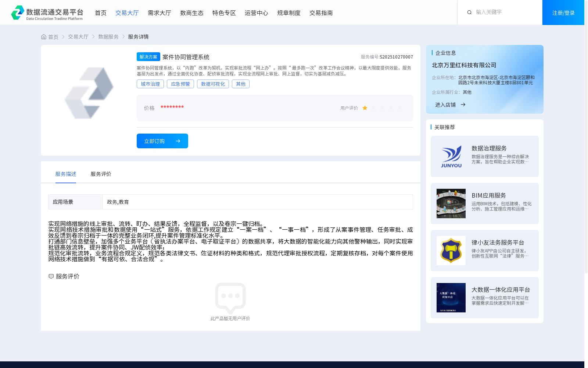Click the third rating star
Screen dimensions: 588x368
click(383, 108)
